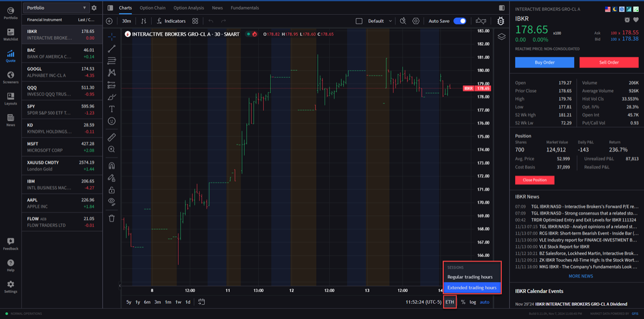Toggle magnet mode for drawings
The width and height of the screenshot is (644, 319).
112,166
